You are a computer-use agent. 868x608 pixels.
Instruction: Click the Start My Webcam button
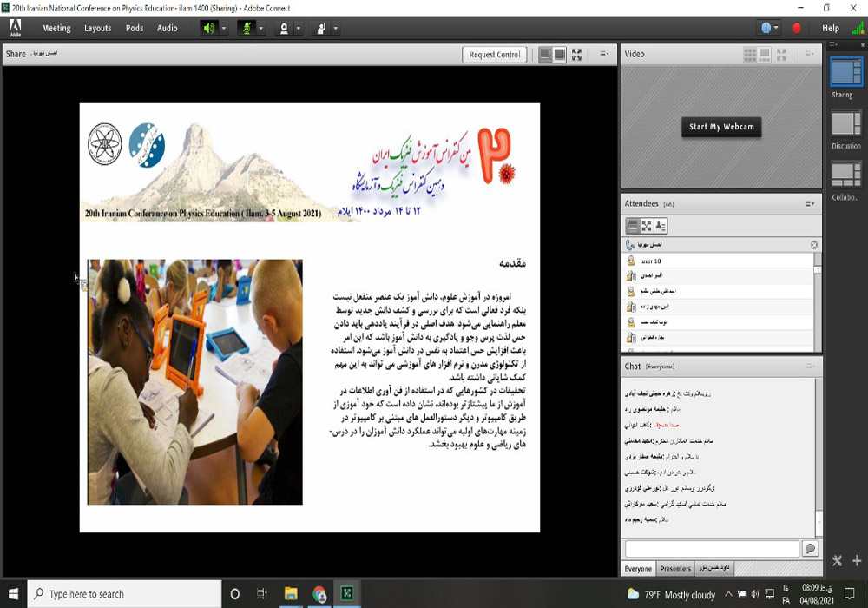pos(722,127)
